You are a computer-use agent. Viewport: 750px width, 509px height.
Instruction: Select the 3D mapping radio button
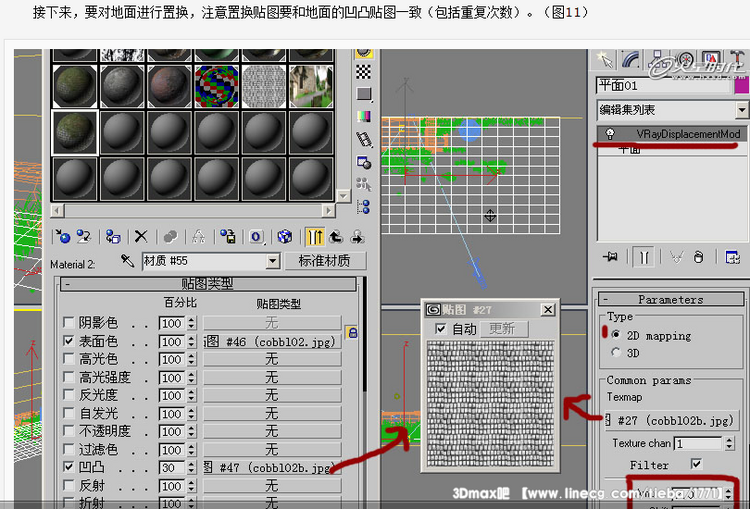click(615, 352)
